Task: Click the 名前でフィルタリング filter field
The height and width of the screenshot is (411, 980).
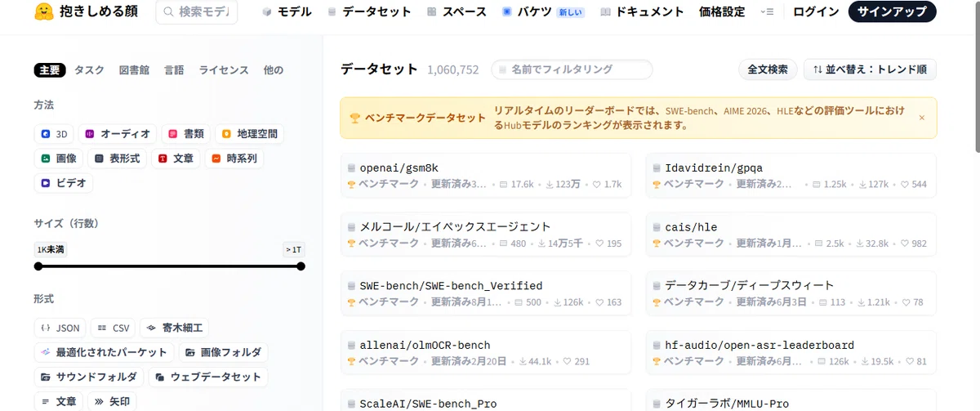Action: pos(572,69)
